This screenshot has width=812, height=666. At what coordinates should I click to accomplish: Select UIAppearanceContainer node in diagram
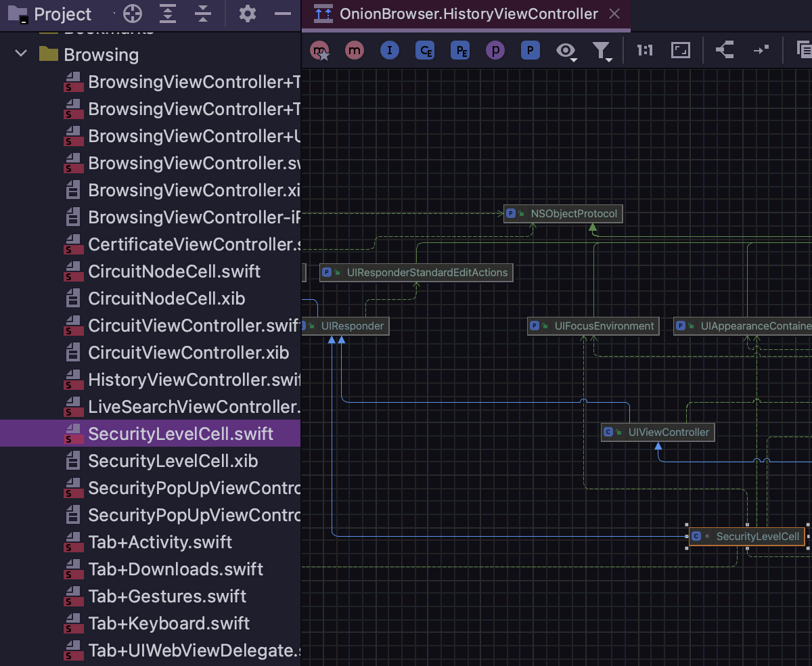[x=743, y=326]
